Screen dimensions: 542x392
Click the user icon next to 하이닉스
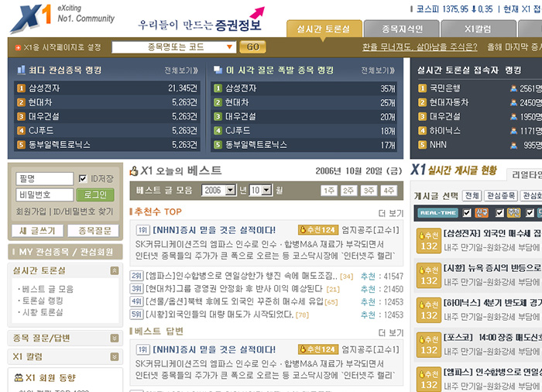tap(513, 131)
